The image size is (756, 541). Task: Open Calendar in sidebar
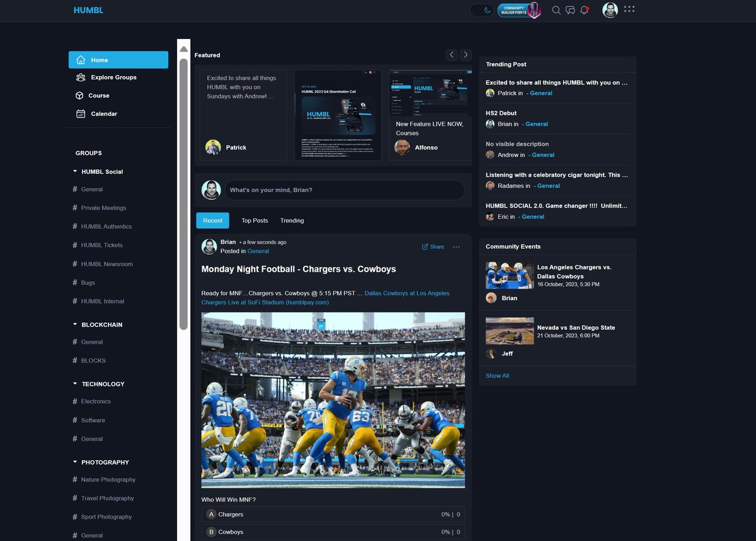point(96,113)
